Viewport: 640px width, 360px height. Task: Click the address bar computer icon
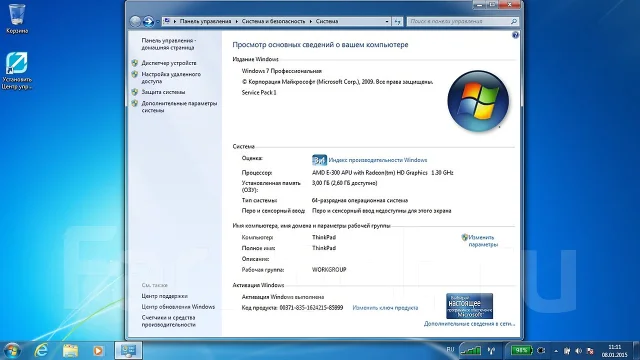click(167, 21)
